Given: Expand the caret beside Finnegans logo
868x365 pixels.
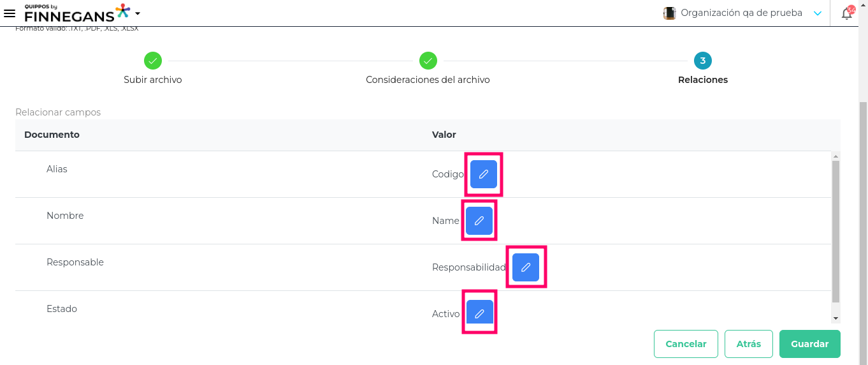Looking at the screenshot, I should pyautogui.click(x=138, y=13).
